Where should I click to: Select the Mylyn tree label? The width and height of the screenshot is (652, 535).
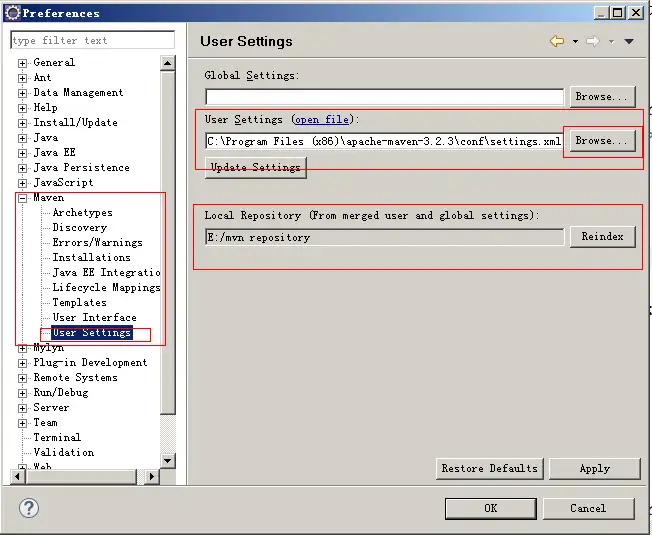click(x=49, y=348)
